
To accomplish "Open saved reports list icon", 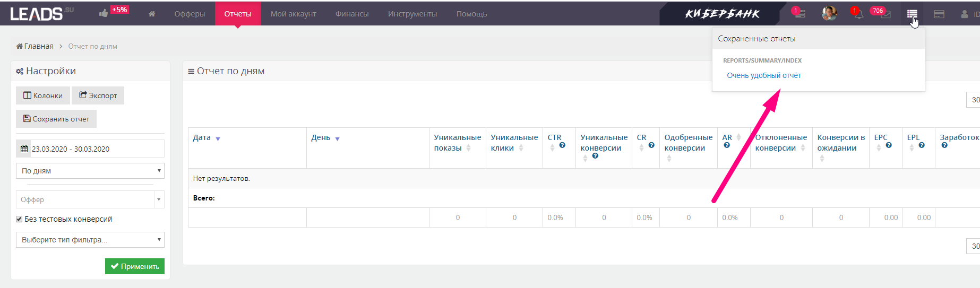I will (912, 14).
